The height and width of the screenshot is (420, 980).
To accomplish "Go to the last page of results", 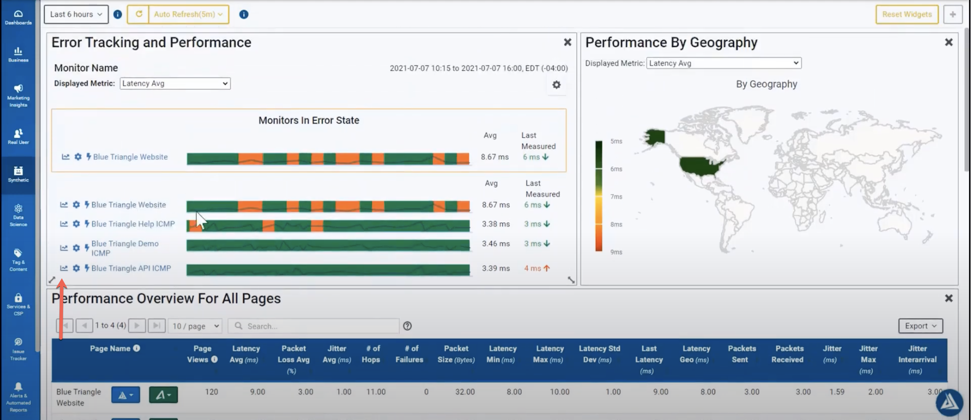I will 156,326.
